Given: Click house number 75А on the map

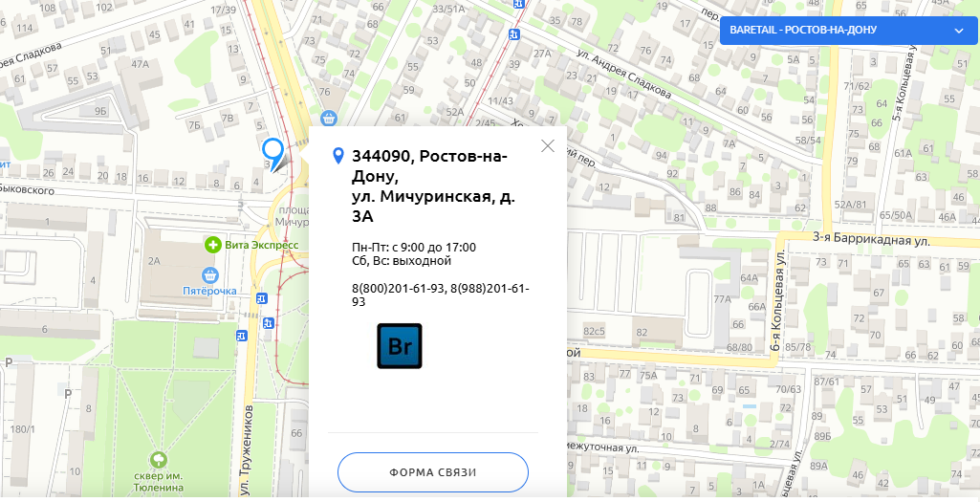Looking at the screenshot, I should coord(648,376).
